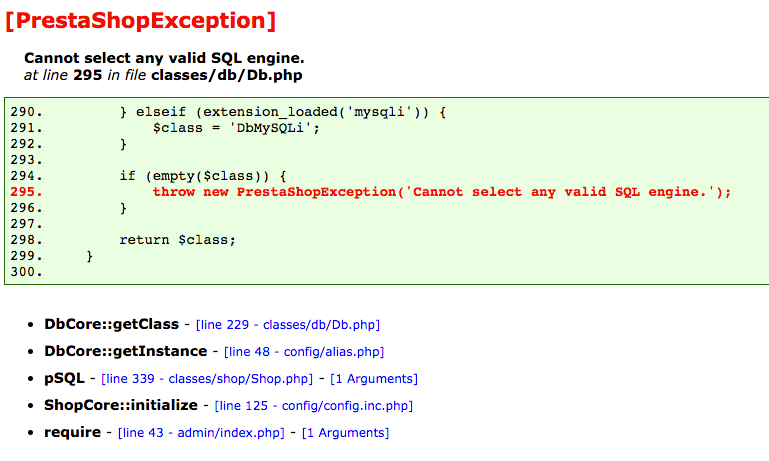Viewport: 769px width, 461px height.
Task: Click line number 293 in the code box
Action: [26, 160]
